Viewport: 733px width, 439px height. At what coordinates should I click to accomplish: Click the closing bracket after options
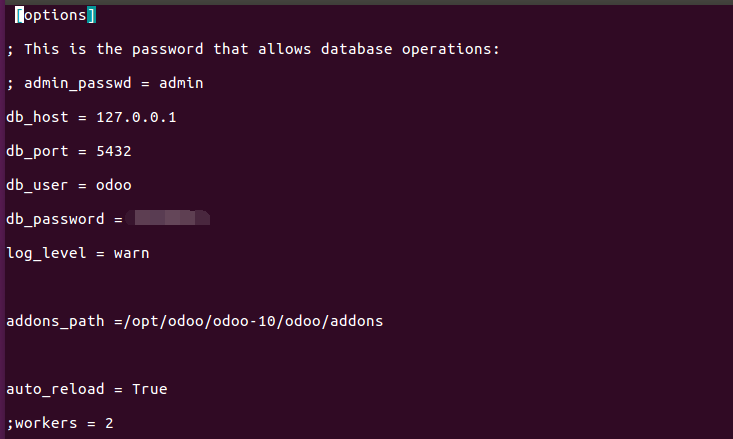(x=92, y=15)
